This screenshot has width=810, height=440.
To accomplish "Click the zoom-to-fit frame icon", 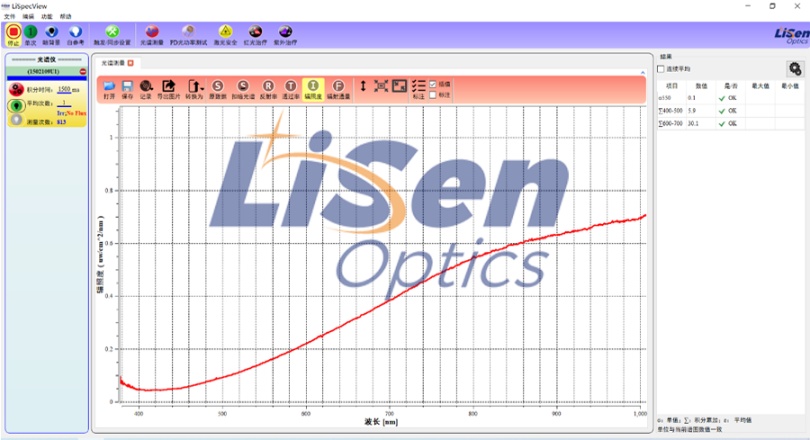I will (x=381, y=86).
